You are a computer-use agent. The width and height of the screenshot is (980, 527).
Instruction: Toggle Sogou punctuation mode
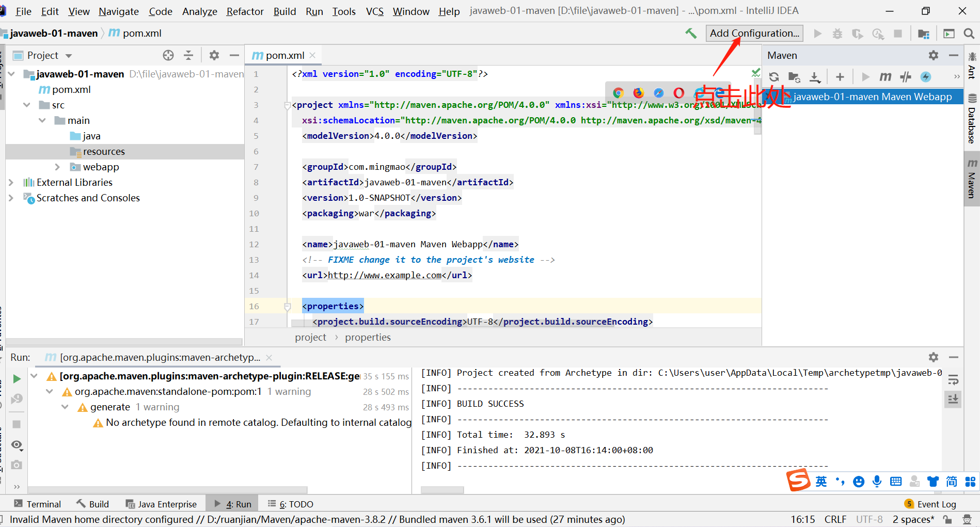coord(840,482)
